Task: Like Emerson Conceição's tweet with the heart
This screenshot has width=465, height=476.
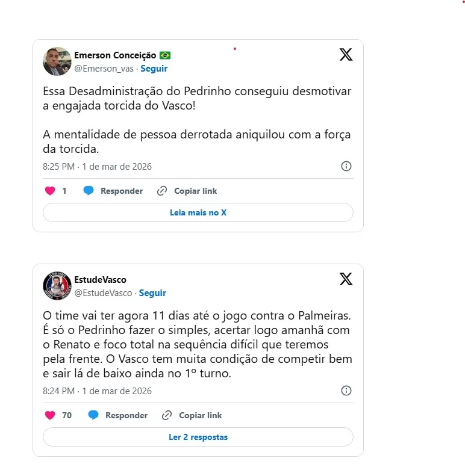Action: tap(50, 191)
